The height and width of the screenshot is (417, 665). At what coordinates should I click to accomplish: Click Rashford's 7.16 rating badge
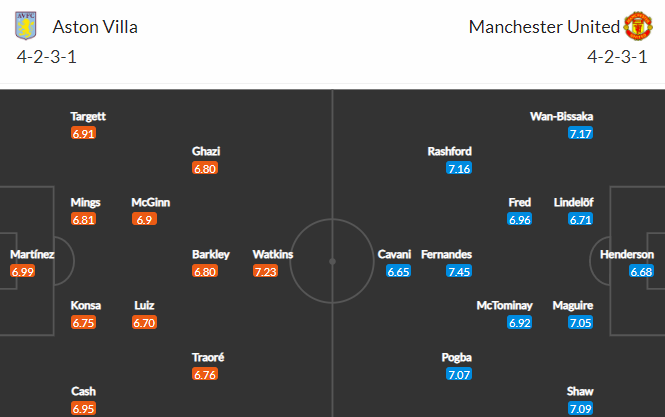[x=459, y=168]
